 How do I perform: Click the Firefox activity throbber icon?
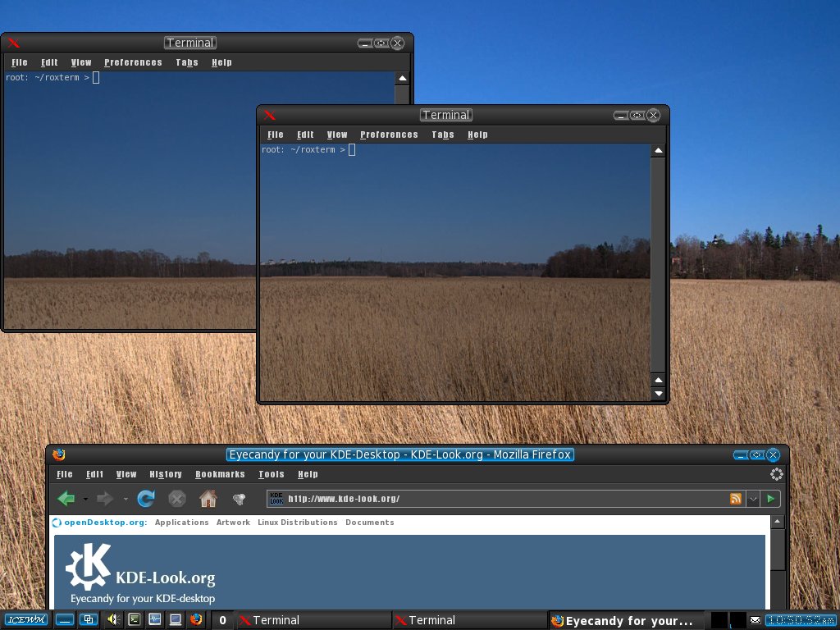(x=776, y=474)
